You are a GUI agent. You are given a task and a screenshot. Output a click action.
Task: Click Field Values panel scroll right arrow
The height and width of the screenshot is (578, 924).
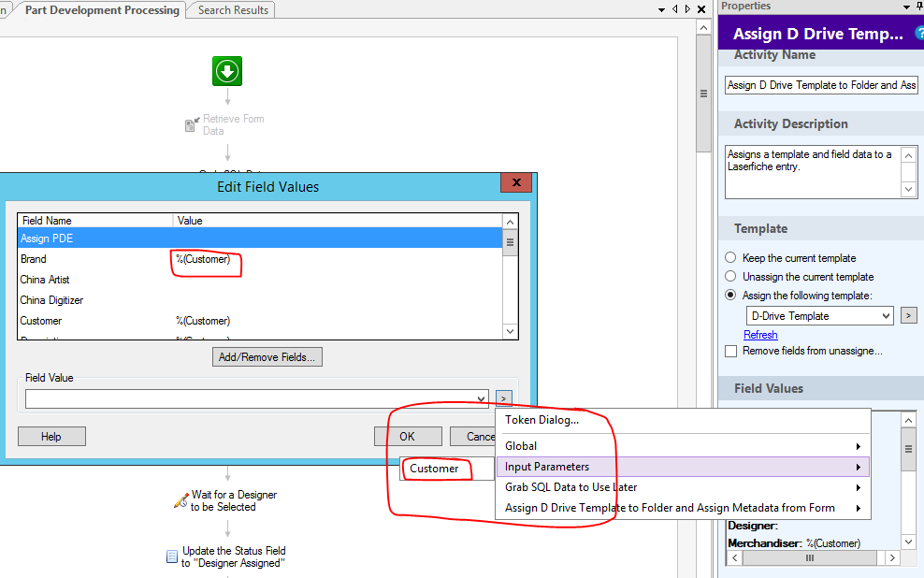(x=892, y=557)
